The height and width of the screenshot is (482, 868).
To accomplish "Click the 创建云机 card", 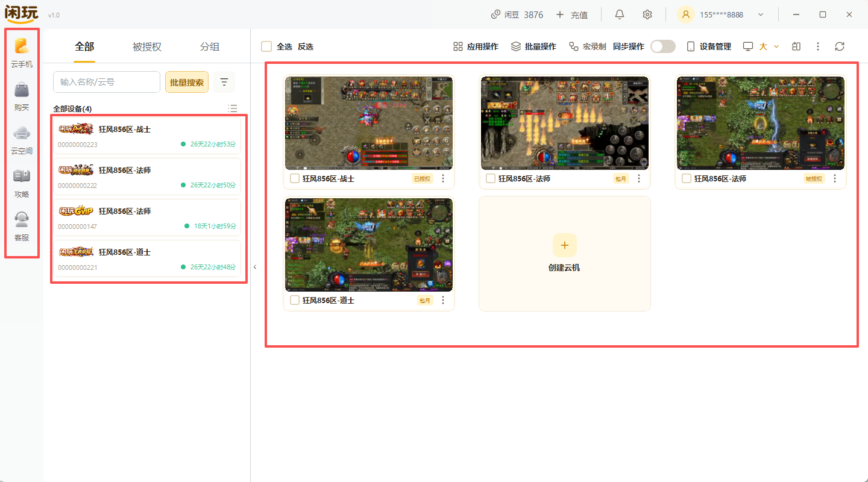I will [x=565, y=254].
